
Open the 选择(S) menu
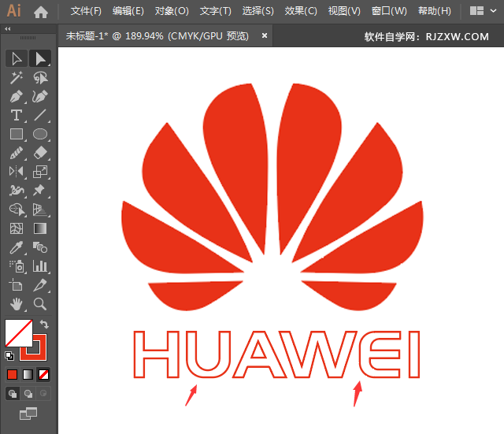click(x=258, y=11)
